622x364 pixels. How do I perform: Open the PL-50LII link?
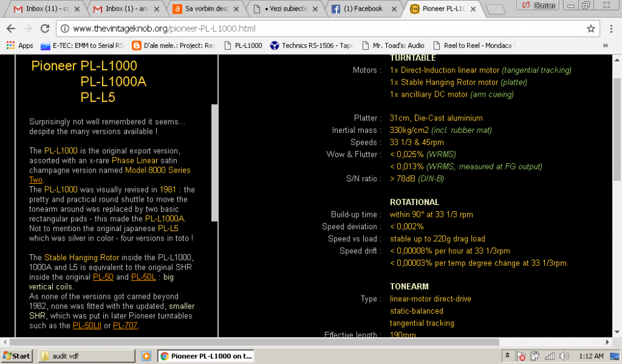click(x=87, y=325)
